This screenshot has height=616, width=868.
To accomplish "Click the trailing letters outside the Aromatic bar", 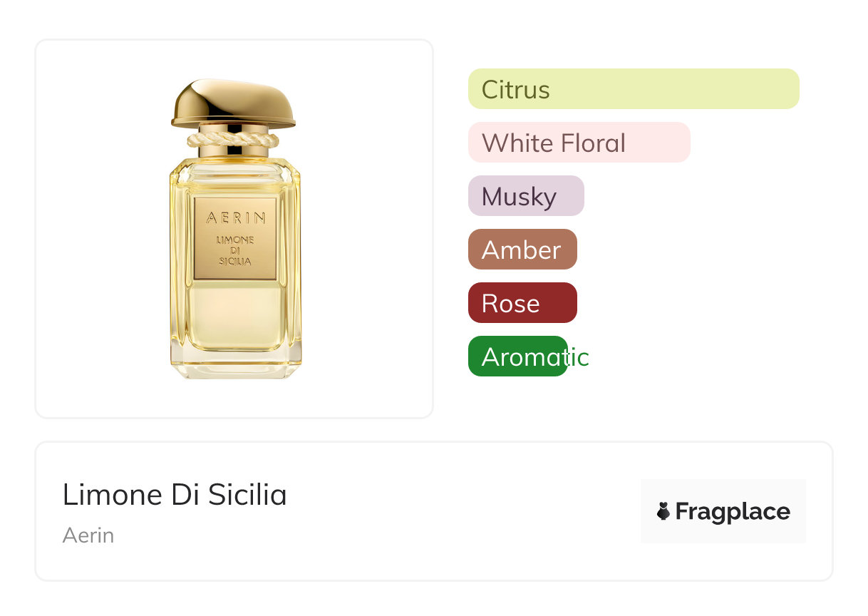I will click(579, 357).
